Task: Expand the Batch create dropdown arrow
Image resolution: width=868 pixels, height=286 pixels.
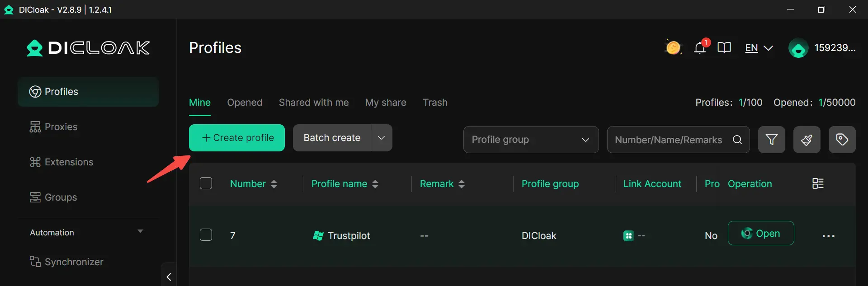Action: (381, 138)
